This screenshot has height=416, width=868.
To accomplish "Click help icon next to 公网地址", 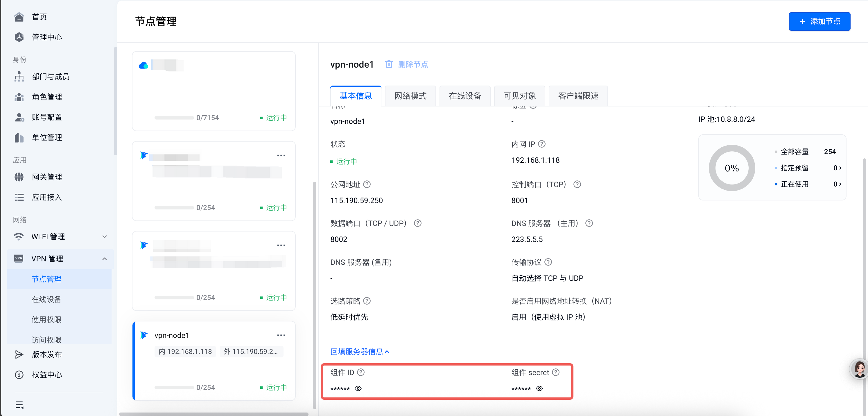I will point(367,185).
